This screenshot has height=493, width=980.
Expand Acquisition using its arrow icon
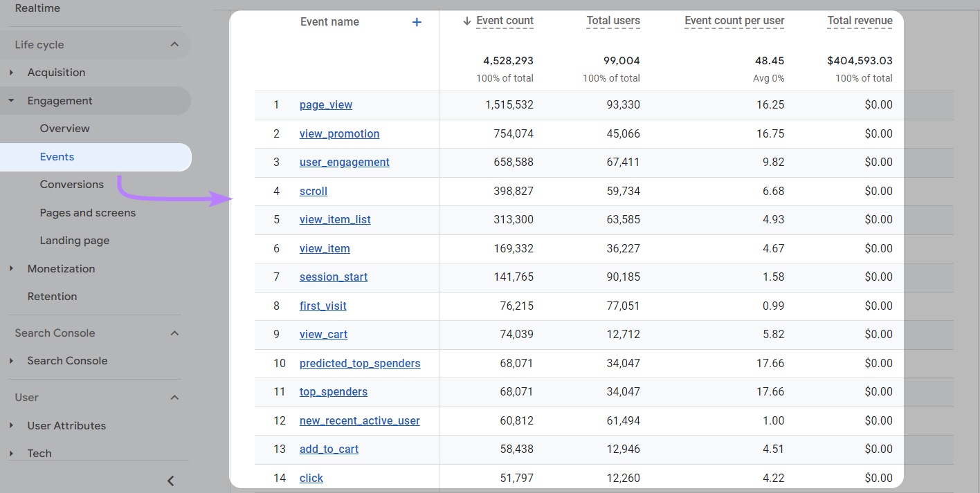[x=10, y=72]
